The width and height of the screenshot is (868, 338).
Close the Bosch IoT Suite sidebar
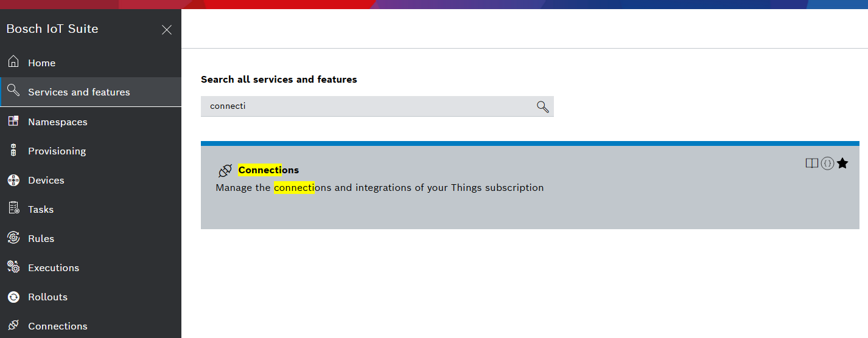(x=167, y=30)
